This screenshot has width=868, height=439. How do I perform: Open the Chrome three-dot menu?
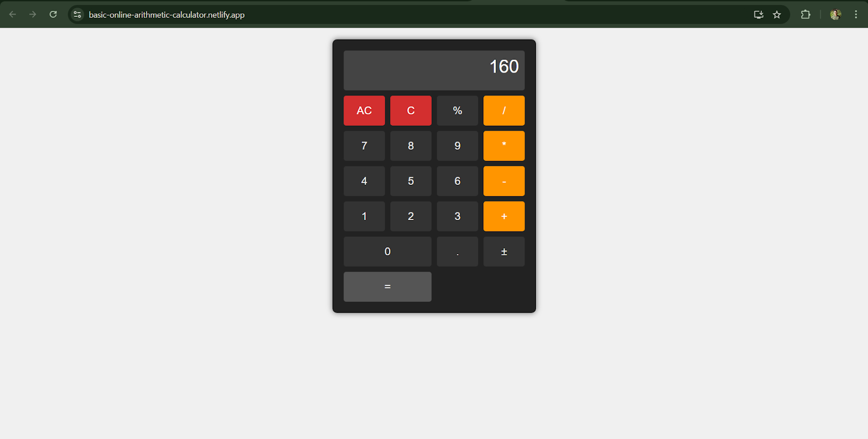point(856,15)
